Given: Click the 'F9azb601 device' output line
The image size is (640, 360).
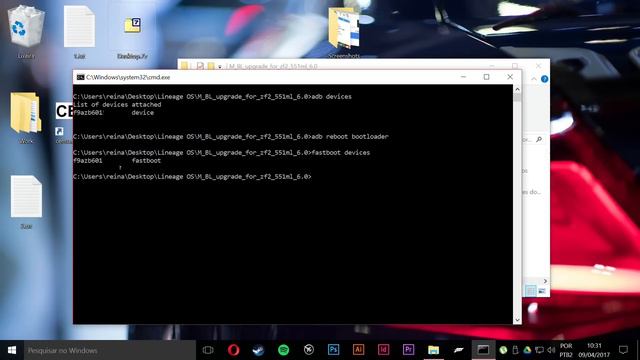Looking at the screenshot, I should click(114, 113).
